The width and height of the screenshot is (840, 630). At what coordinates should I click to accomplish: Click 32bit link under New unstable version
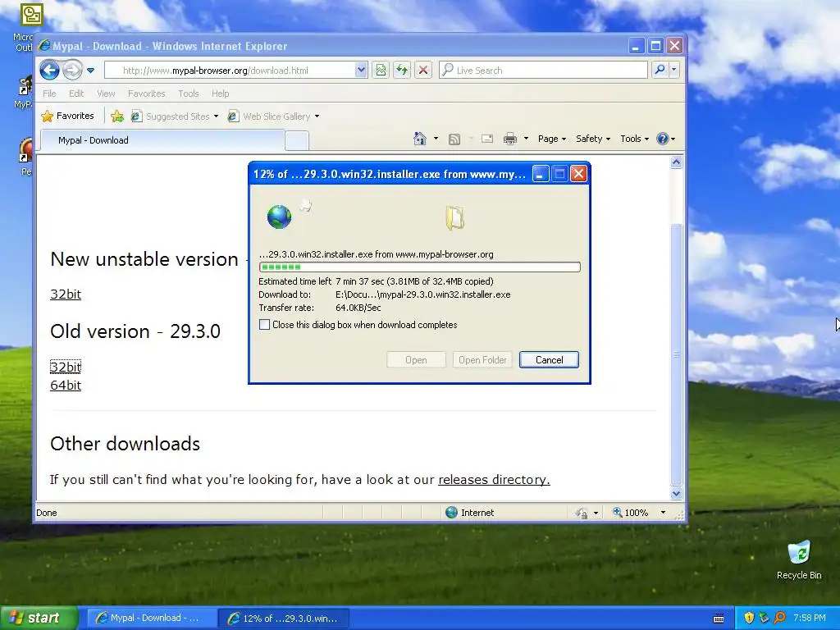[x=66, y=294]
